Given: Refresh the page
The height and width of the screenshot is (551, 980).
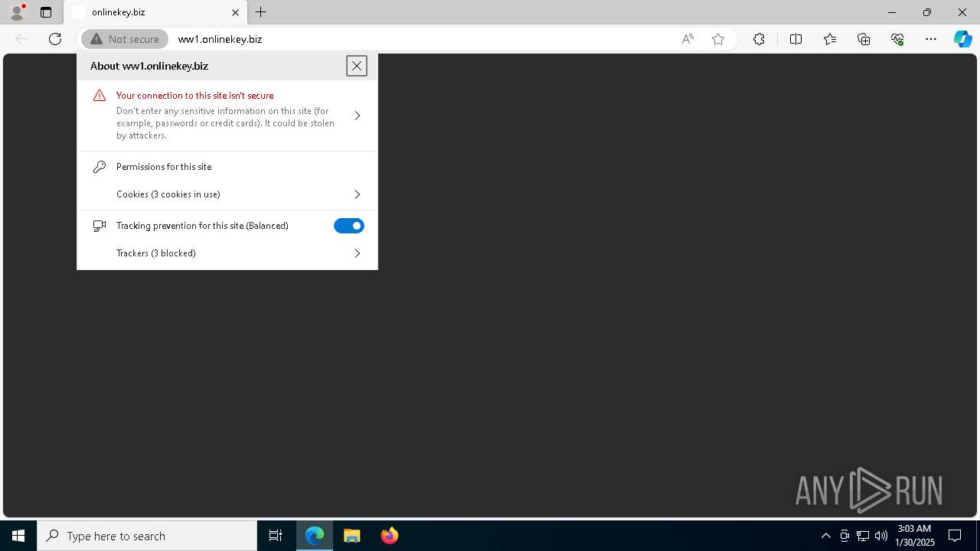Looking at the screenshot, I should pos(55,39).
